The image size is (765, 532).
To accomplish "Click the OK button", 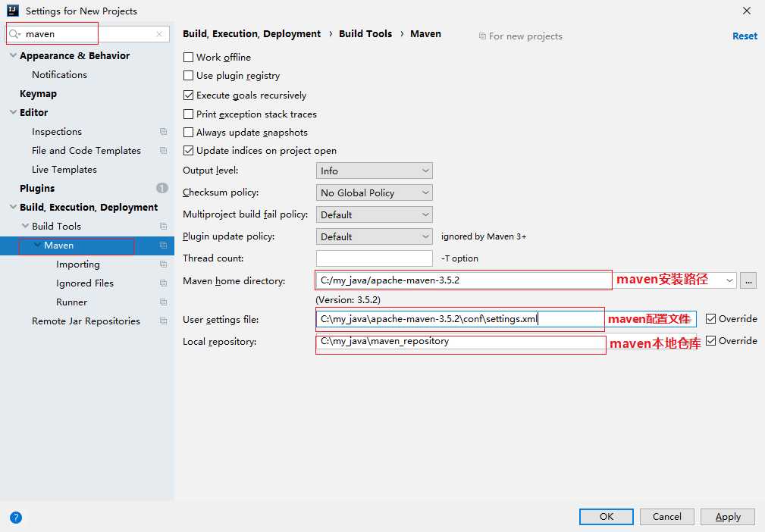I will (x=606, y=517).
